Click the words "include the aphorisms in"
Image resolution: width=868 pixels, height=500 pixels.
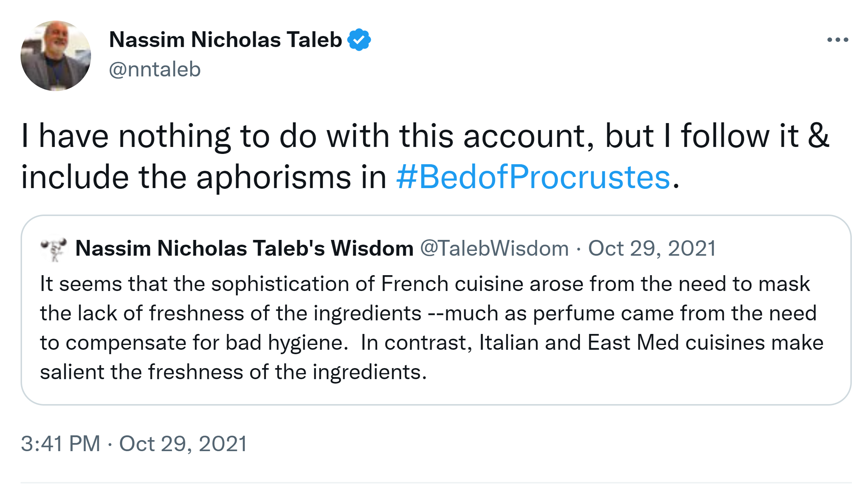(204, 177)
